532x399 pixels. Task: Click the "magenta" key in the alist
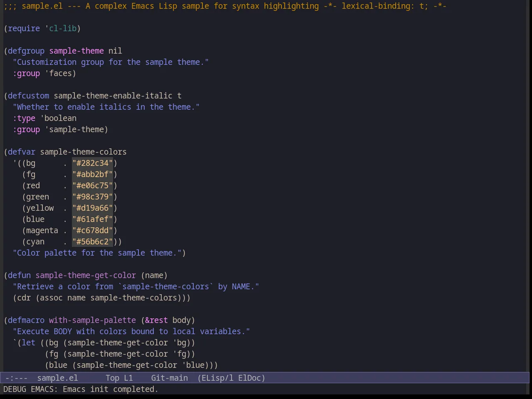pos(42,230)
